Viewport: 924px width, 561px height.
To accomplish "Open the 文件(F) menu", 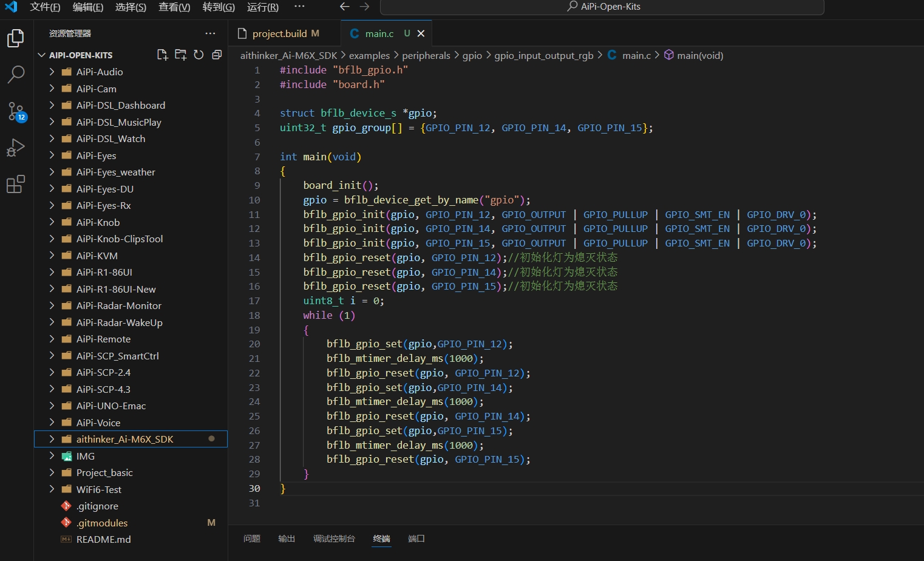I will coord(45,7).
